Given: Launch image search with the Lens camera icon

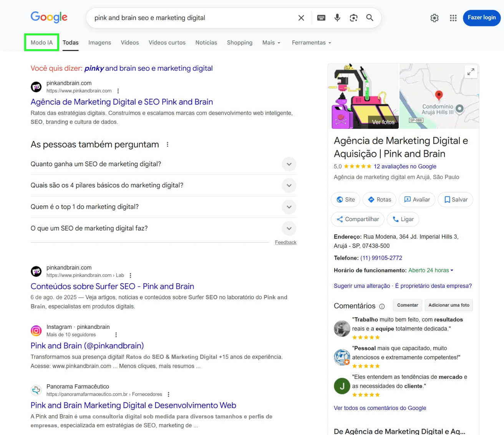Looking at the screenshot, I should coord(353,18).
